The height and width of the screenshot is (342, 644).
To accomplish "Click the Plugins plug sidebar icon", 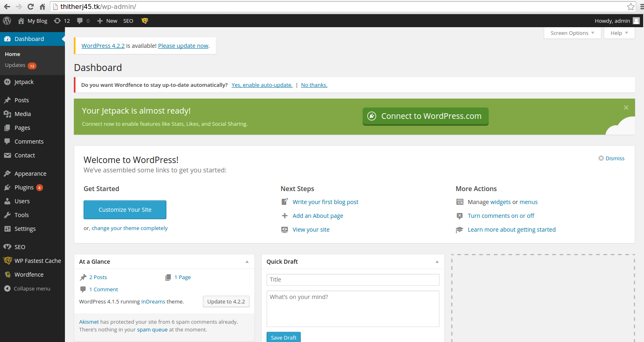I will 7,187.
